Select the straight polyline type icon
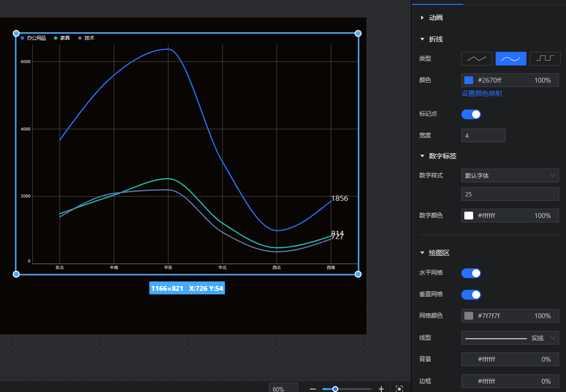This screenshot has height=392, width=566. click(x=477, y=59)
